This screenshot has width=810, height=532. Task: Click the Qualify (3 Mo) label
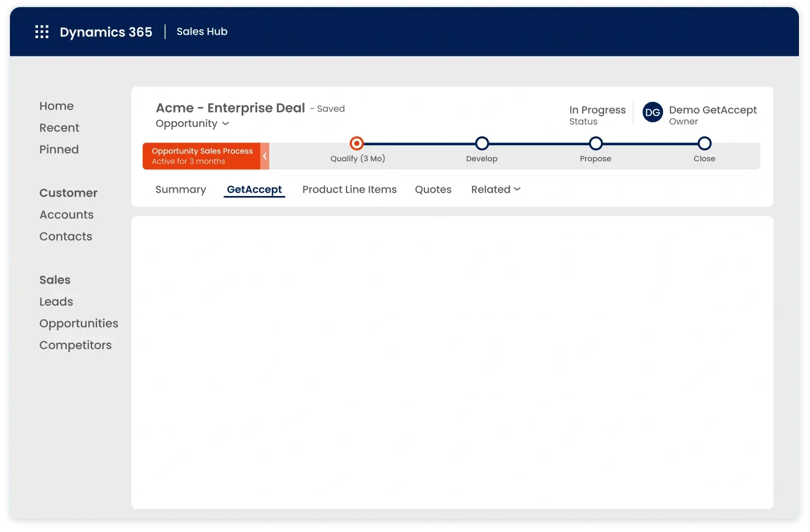[x=358, y=158]
